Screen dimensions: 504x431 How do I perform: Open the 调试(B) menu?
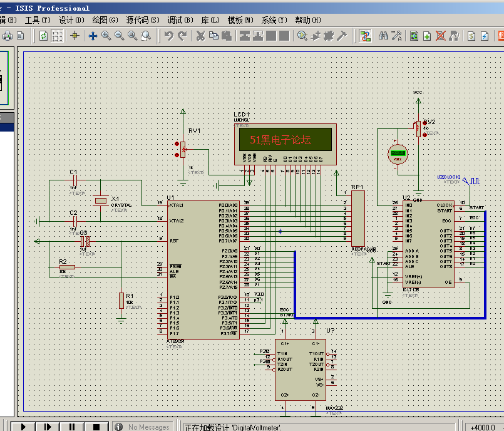click(x=180, y=20)
